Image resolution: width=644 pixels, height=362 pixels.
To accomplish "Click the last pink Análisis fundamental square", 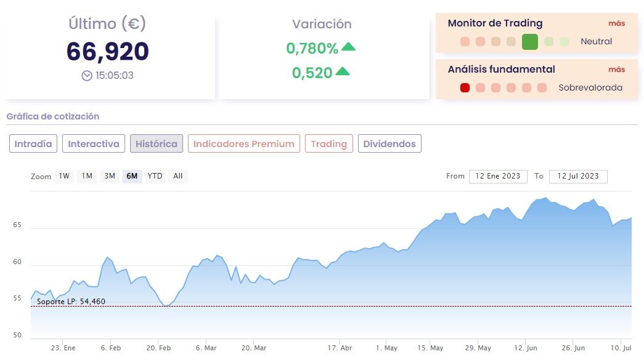I will [542, 88].
